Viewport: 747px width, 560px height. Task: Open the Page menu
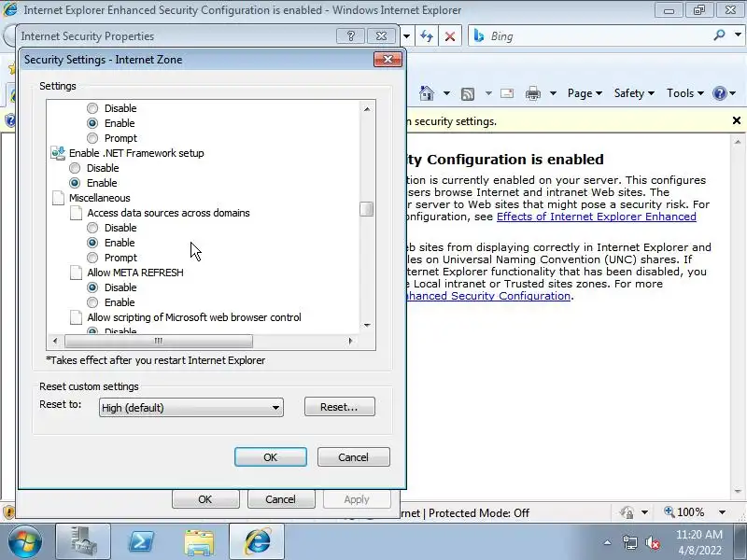[x=585, y=93]
